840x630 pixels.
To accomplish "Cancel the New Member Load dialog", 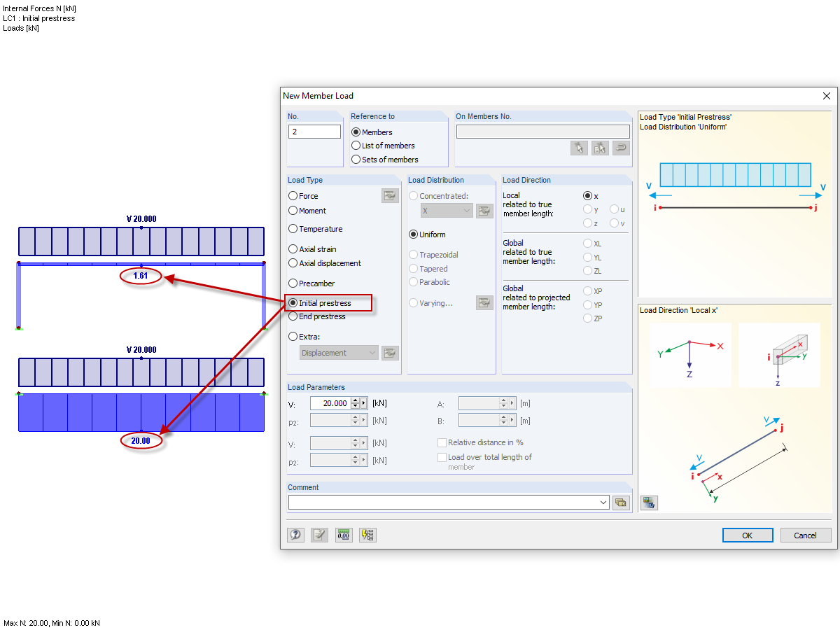I will point(806,535).
